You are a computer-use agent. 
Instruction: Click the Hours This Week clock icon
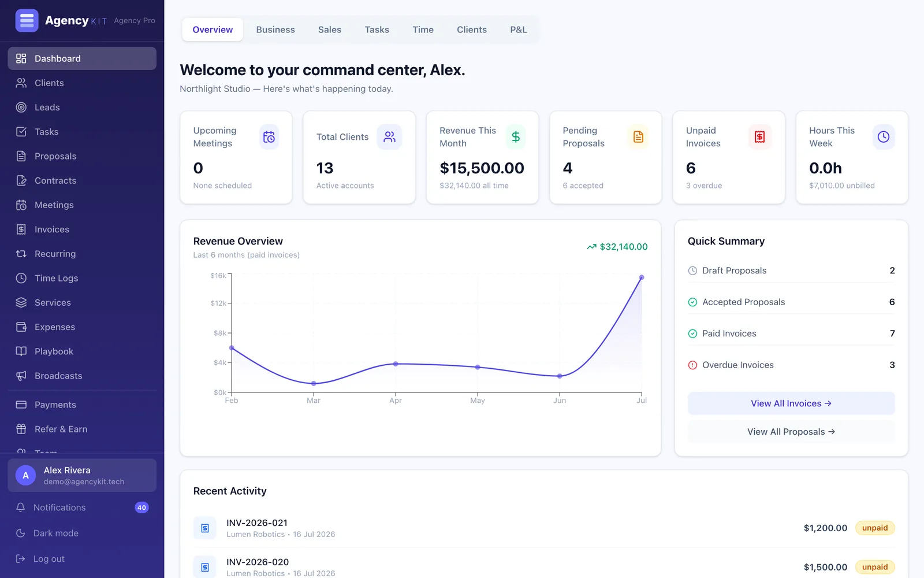[x=884, y=137]
